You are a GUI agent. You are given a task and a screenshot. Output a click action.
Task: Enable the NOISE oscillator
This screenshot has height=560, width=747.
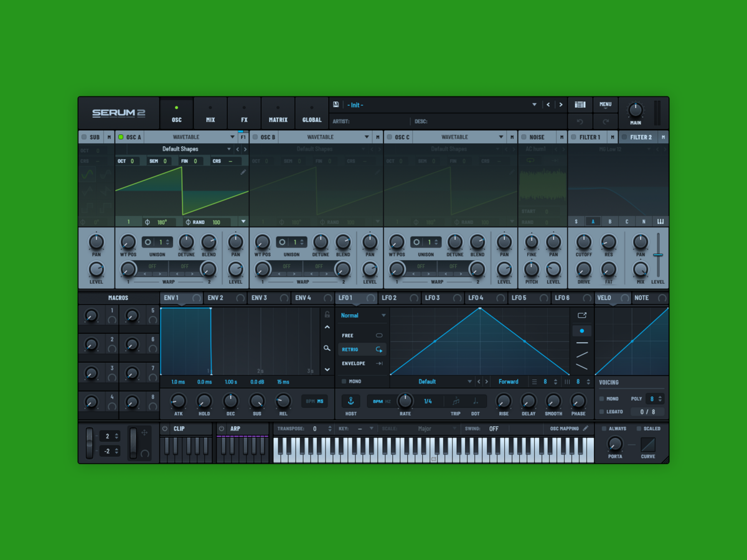point(524,137)
